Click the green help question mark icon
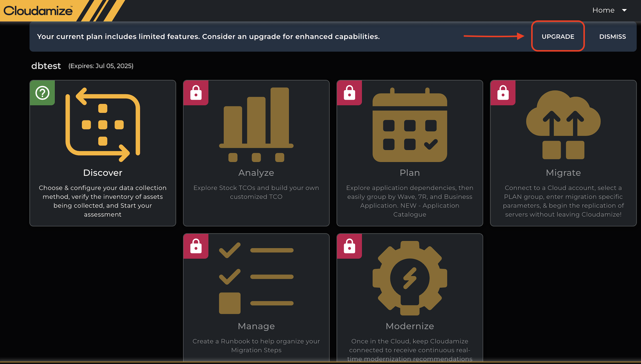The image size is (641, 364). pos(42,93)
